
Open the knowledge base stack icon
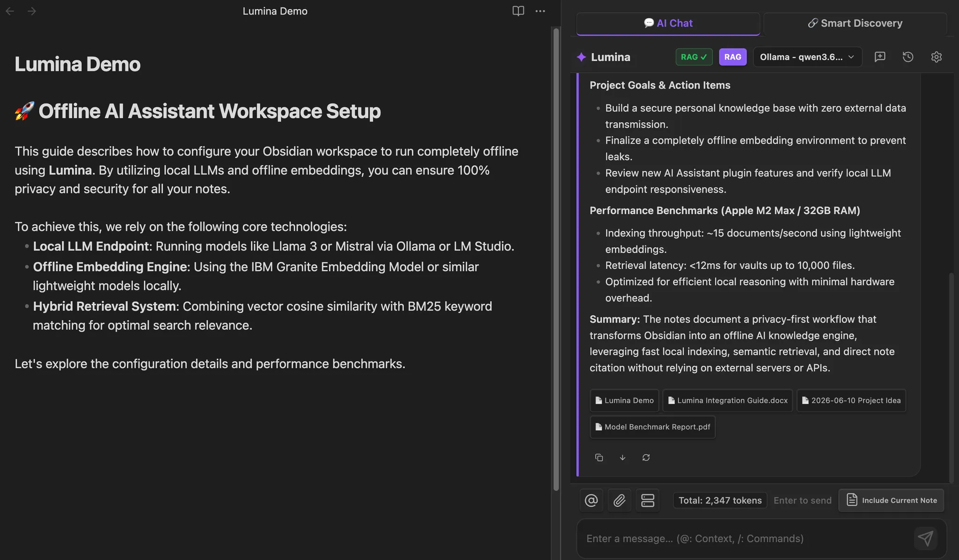pyautogui.click(x=647, y=500)
